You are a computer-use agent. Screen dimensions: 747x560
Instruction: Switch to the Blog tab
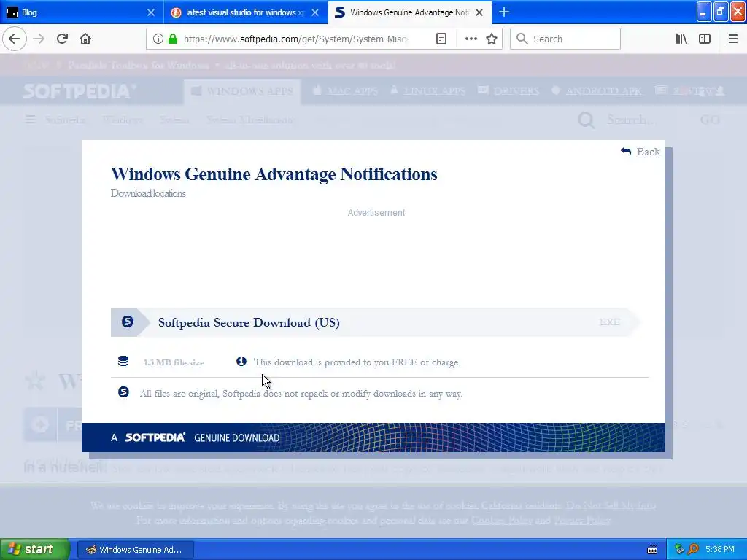(x=82, y=12)
